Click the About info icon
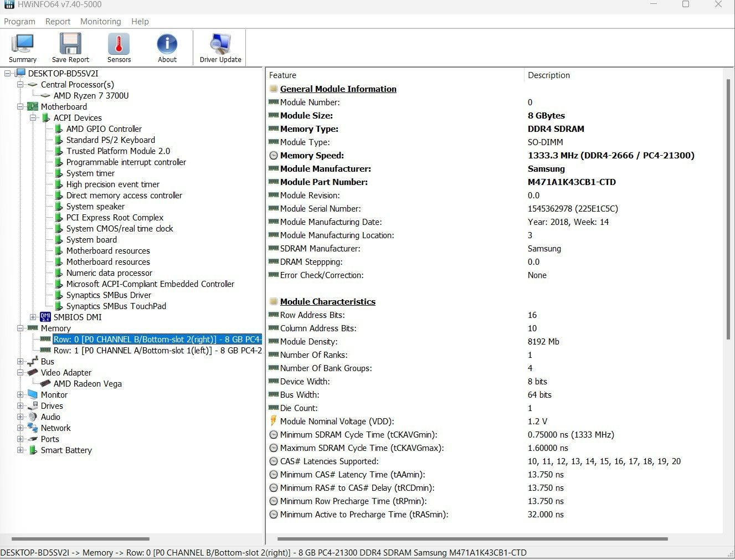The width and height of the screenshot is (735, 560). tap(167, 44)
